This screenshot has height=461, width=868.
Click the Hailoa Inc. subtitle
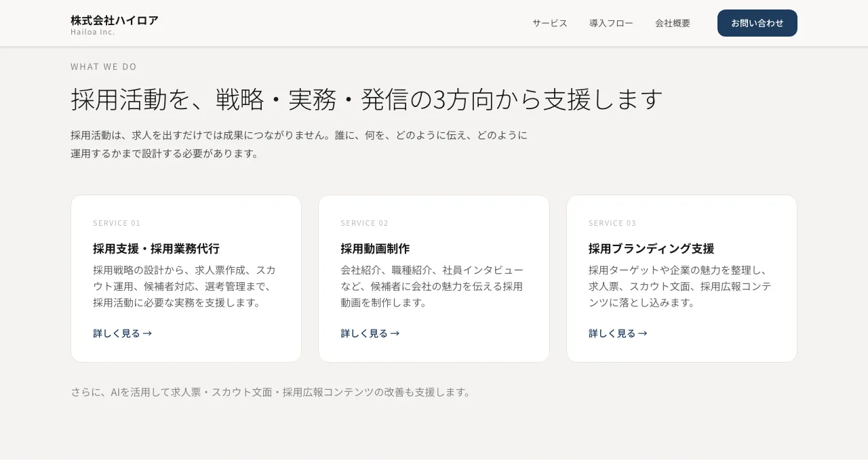point(93,32)
